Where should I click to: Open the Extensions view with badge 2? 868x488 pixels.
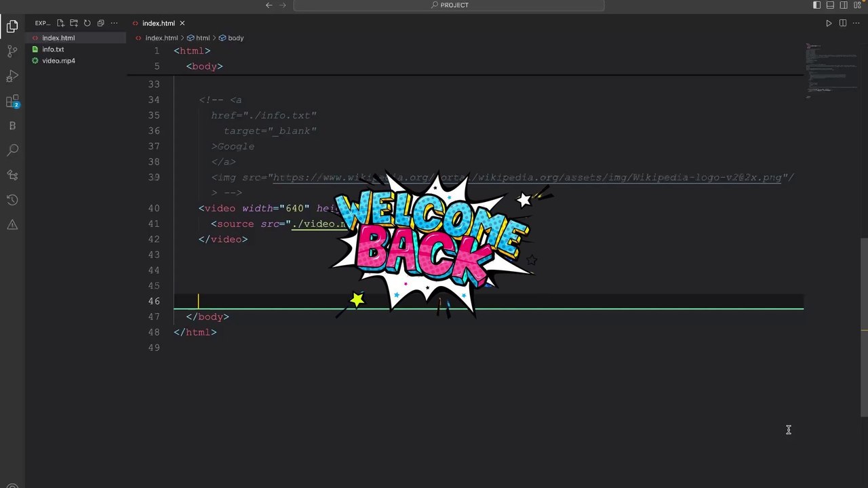tap(12, 102)
